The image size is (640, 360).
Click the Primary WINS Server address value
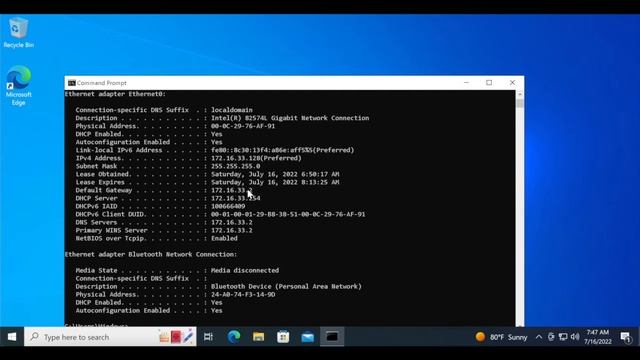[x=231, y=230]
